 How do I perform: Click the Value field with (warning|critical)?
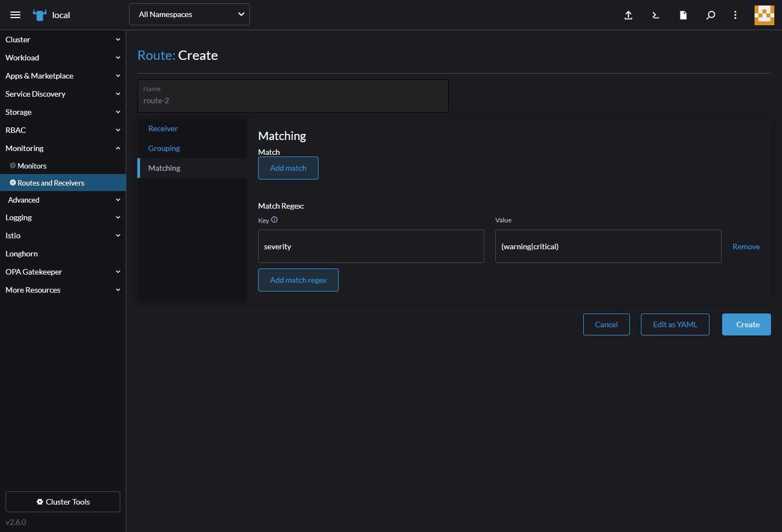click(608, 247)
